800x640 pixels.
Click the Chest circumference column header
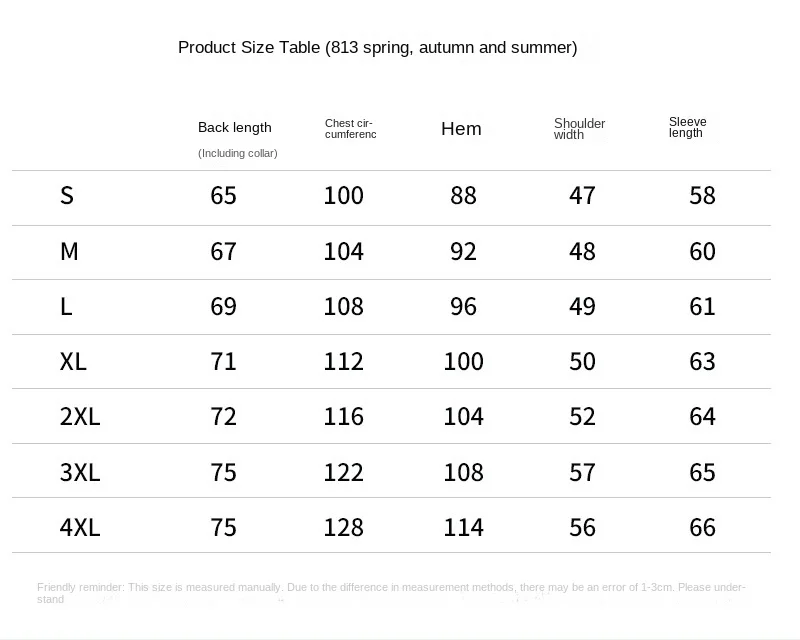pos(350,129)
